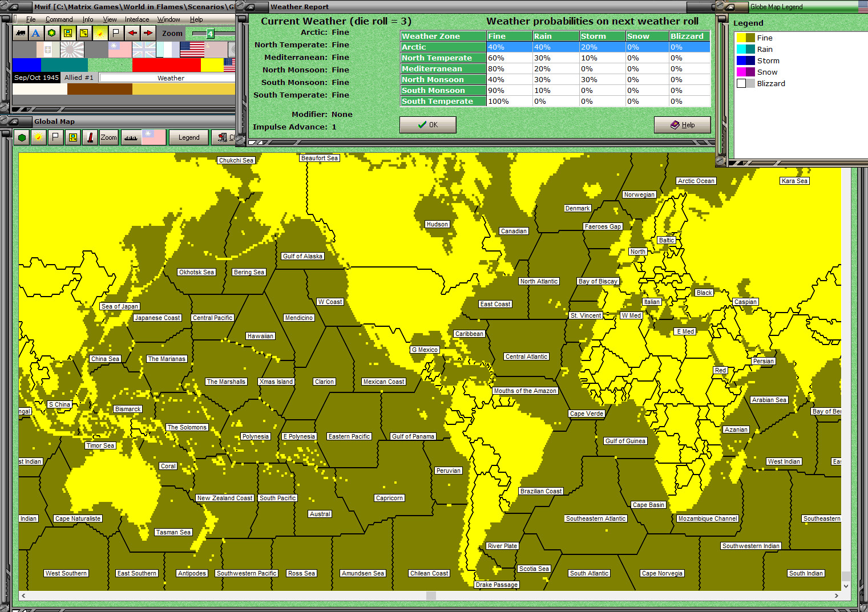Open the Help menu in the menu bar
The image size is (868, 612).
pyautogui.click(x=196, y=19)
